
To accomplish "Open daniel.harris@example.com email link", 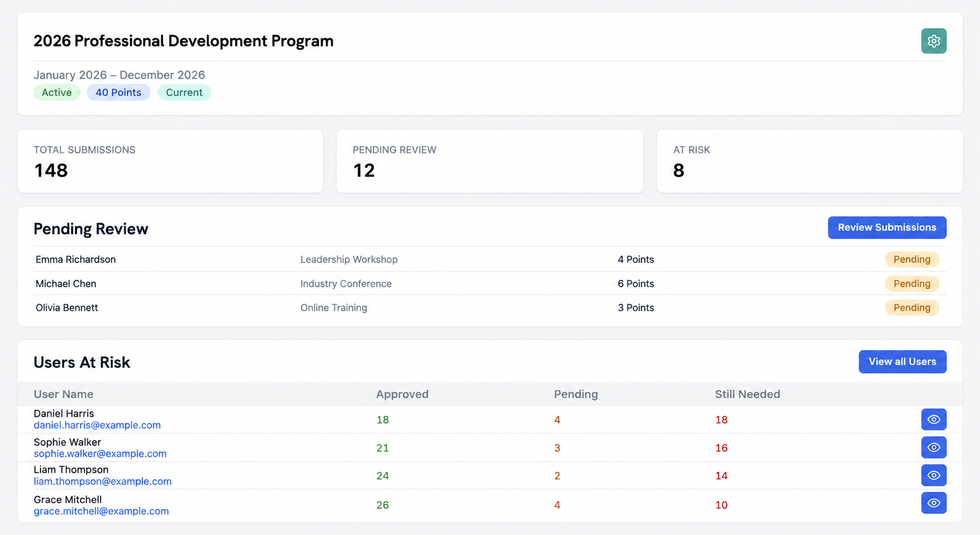I will [x=97, y=425].
